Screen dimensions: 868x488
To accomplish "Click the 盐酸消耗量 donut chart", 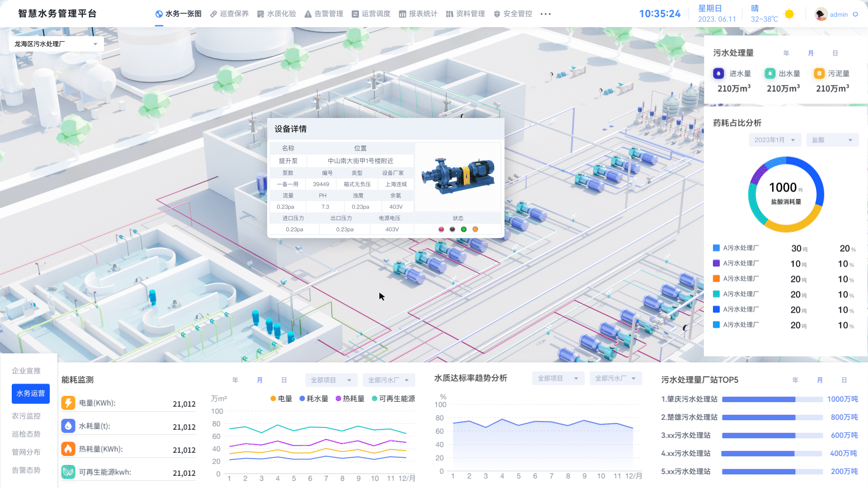I will coord(786,194).
